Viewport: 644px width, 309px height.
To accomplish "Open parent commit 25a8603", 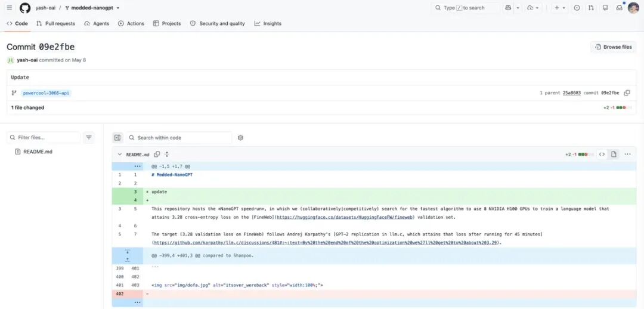I will [572, 93].
